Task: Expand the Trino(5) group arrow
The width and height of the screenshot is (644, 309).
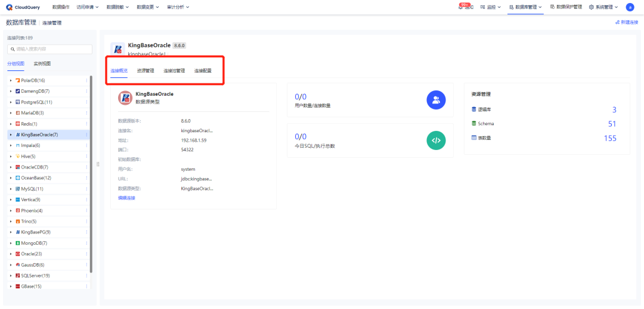Action: point(11,221)
